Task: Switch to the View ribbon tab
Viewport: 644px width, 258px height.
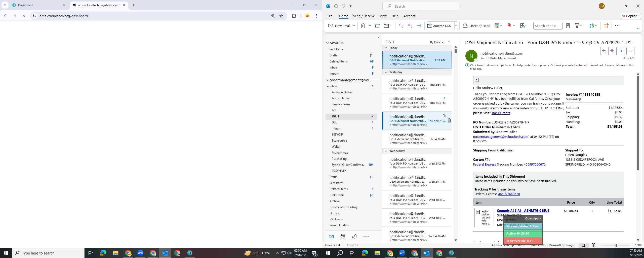Action: tap(383, 16)
